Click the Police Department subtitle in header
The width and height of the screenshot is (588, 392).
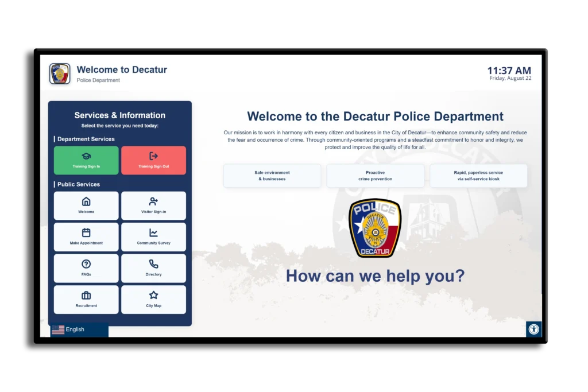[x=98, y=80]
